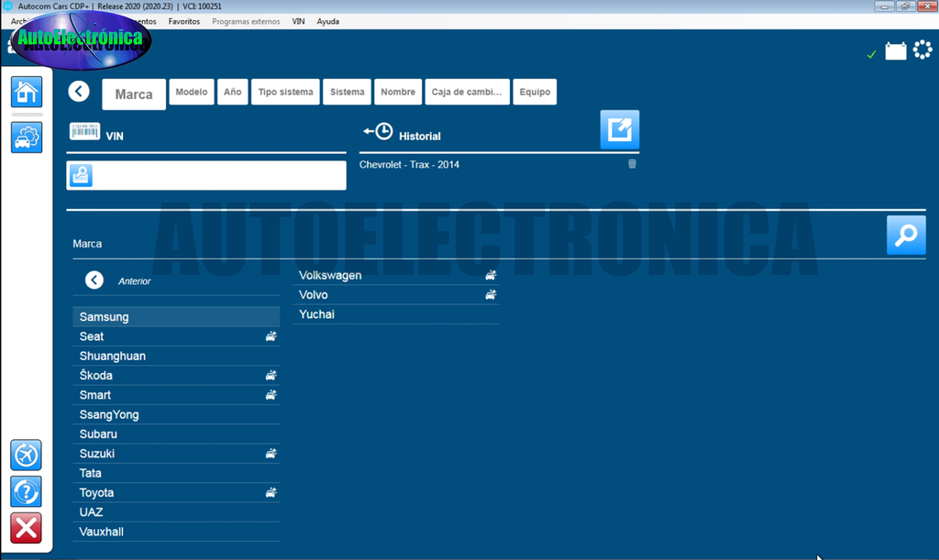The height and width of the screenshot is (560, 939).
Task: Choose the Volkswagen brand
Action: (x=396, y=275)
